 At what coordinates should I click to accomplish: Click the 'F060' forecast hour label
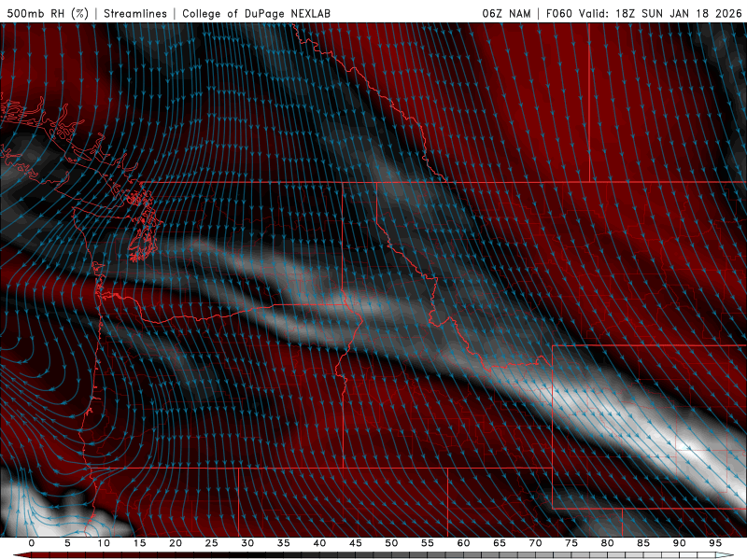[558, 13]
